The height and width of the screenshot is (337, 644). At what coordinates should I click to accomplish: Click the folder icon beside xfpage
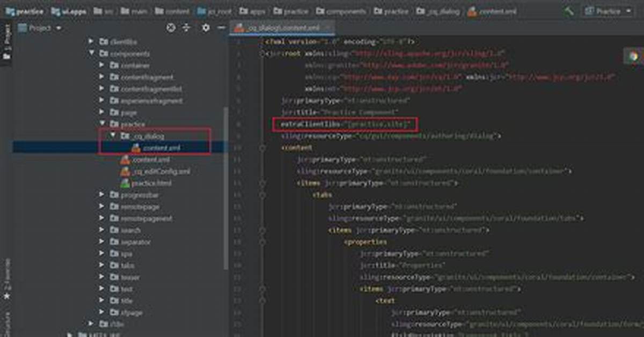point(114,312)
